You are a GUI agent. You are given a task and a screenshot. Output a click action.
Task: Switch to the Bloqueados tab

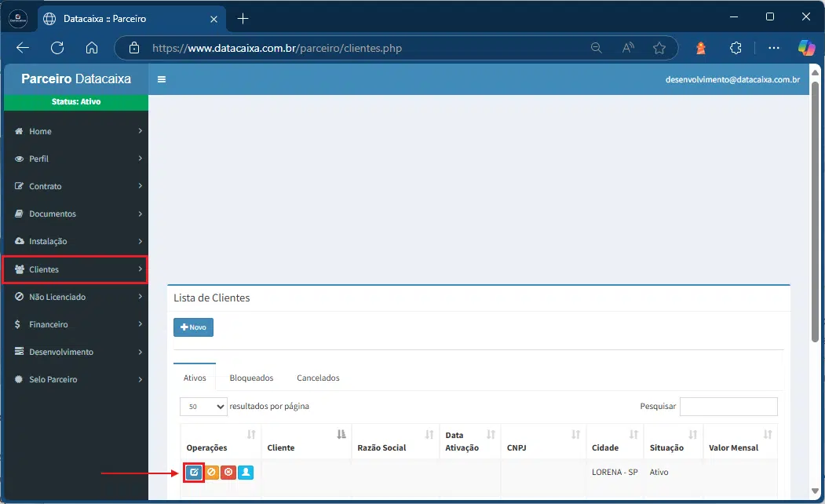click(251, 378)
